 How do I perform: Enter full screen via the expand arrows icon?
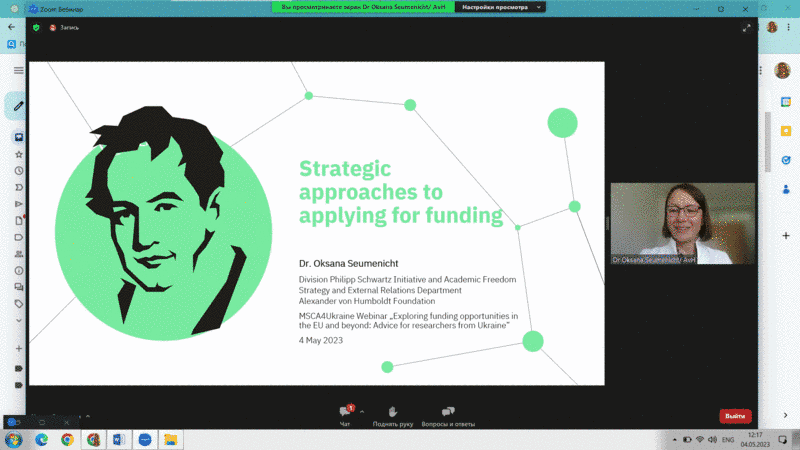pos(745,28)
